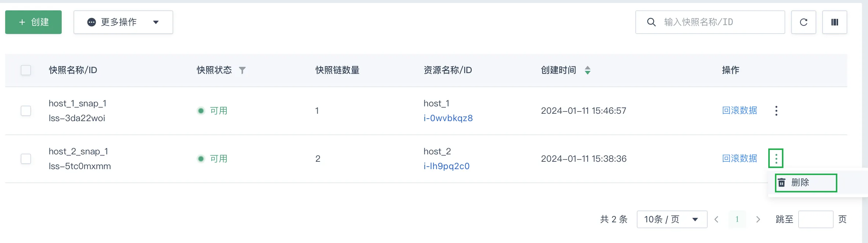
Task: Open three-dot menu for host_2_snap_1
Action: tap(776, 158)
